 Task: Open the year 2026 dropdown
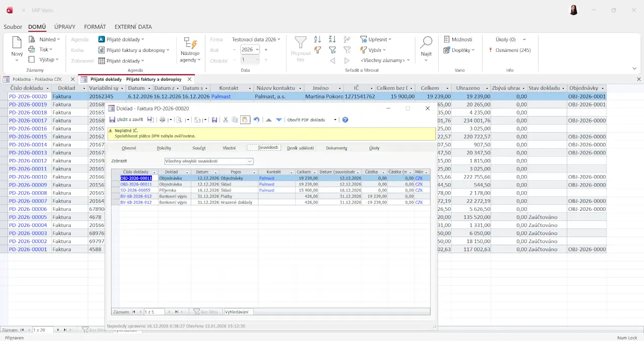click(257, 49)
